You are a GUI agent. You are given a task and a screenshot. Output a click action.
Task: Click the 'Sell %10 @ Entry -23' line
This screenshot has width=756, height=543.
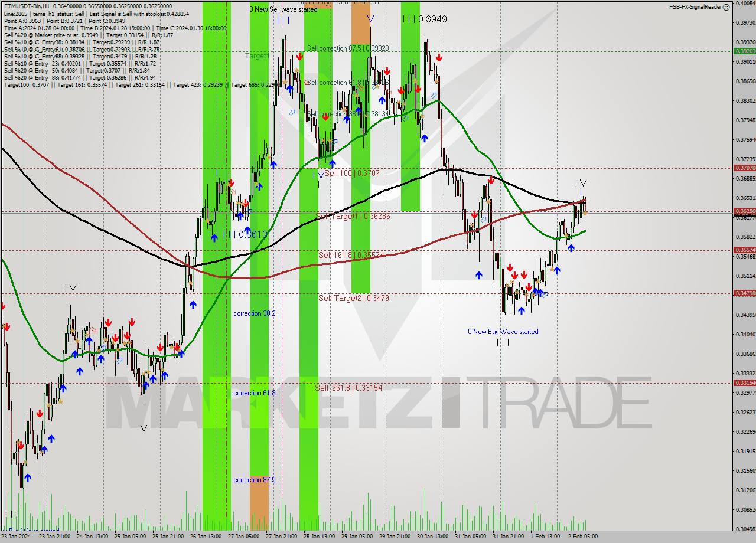(80, 63)
